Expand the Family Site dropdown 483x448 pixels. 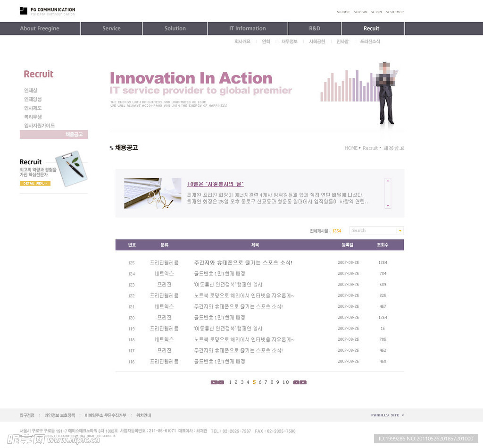click(x=388, y=415)
